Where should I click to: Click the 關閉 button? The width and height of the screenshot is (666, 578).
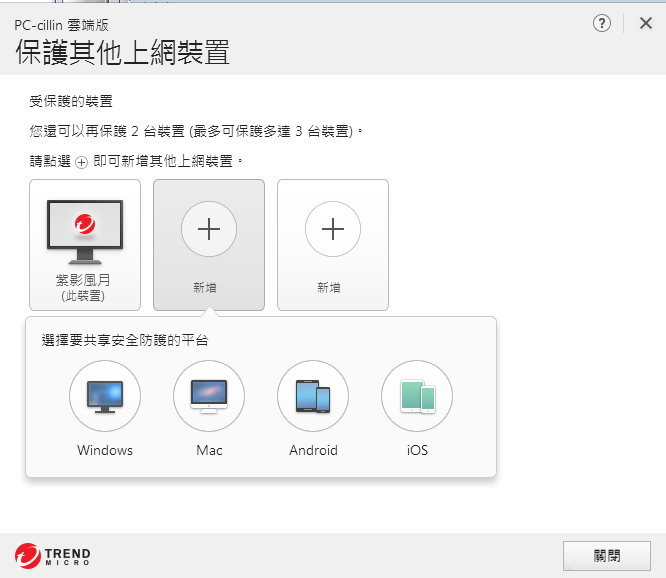point(607,555)
